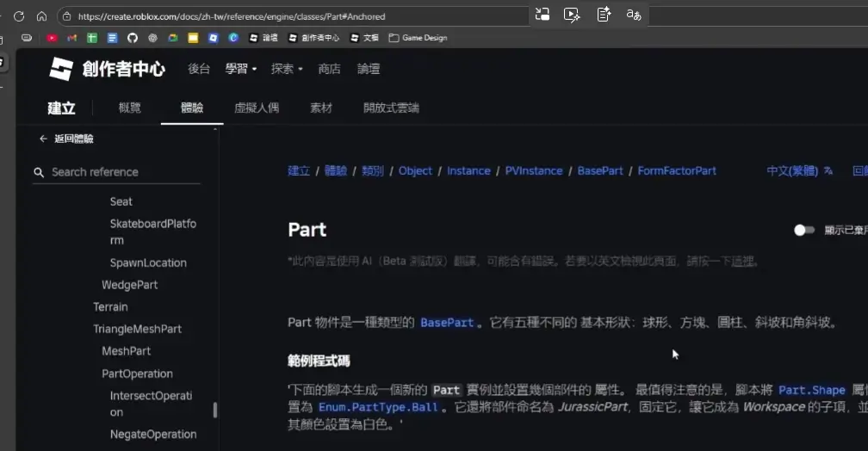
Task: Open the 文件 Roblox bookmark
Action: point(365,38)
